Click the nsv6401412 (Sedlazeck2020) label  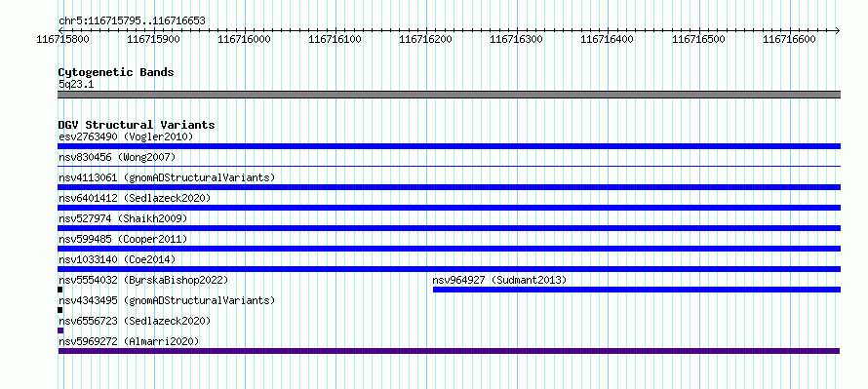[x=135, y=198]
